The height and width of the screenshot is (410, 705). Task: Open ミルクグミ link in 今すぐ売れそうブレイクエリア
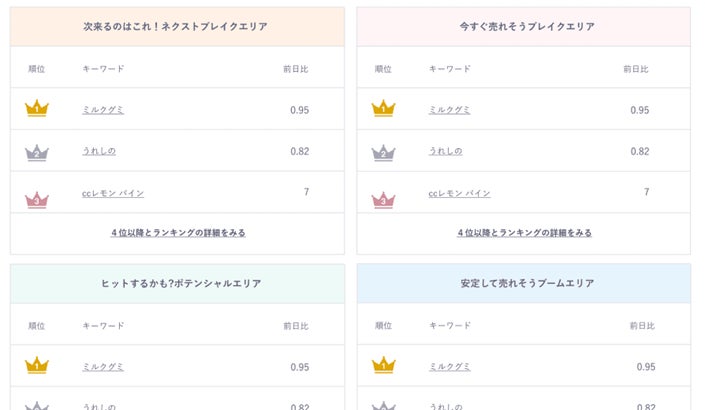[449, 110]
